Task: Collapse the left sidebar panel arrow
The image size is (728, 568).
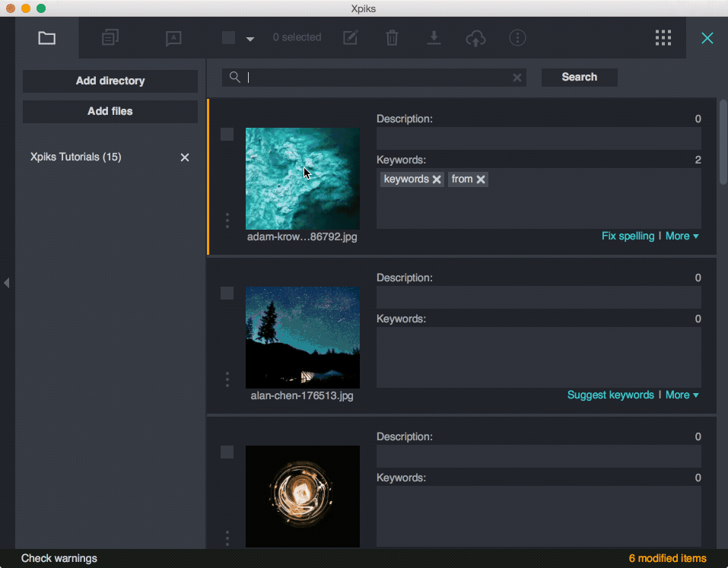Action: coord(7,283)
